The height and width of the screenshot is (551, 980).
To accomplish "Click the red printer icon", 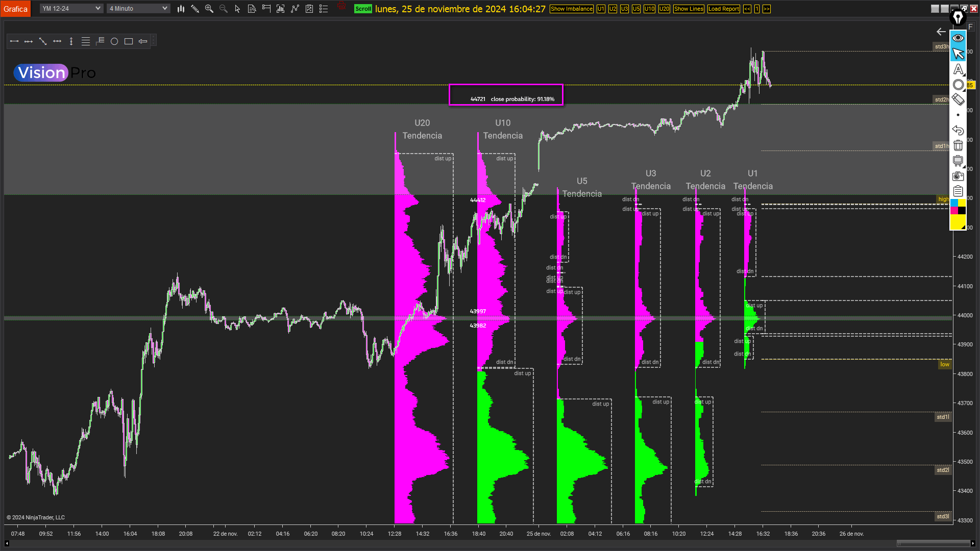I will point(342,7).
